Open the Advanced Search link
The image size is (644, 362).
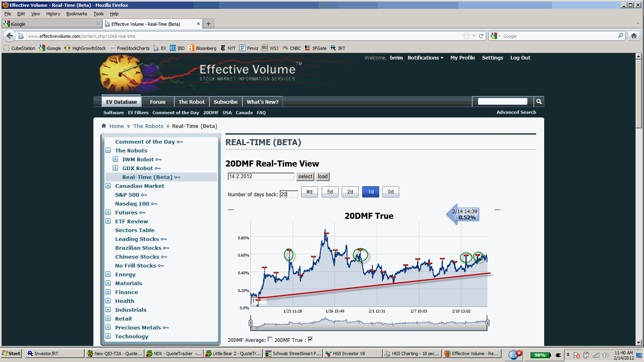(x=516, y=112)
